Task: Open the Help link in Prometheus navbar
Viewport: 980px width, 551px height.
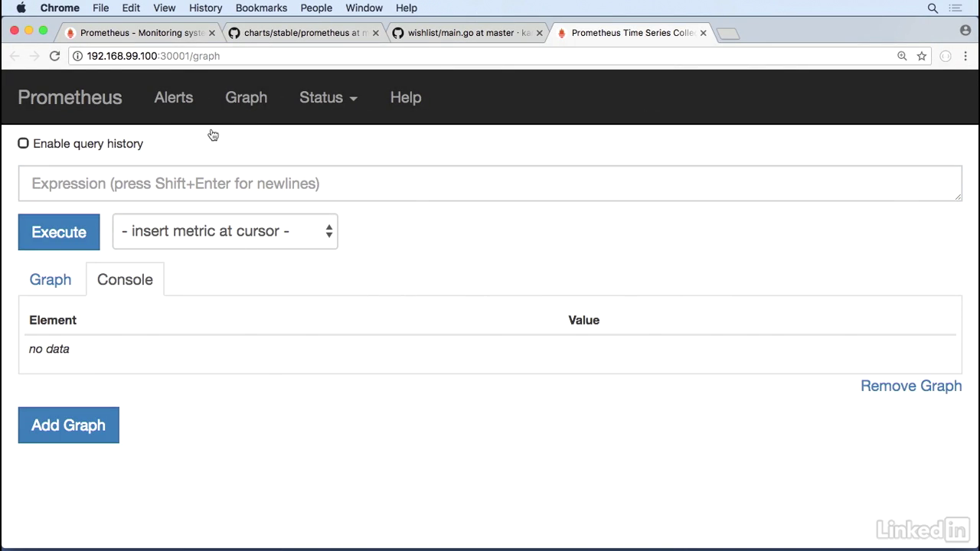Action: pyautogui.click(x=406, y=97)
